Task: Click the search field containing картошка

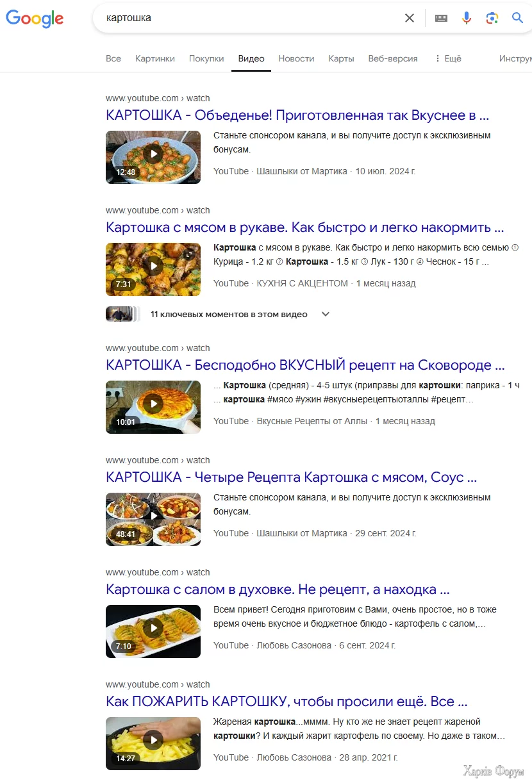Action: (x=250, y=18)
